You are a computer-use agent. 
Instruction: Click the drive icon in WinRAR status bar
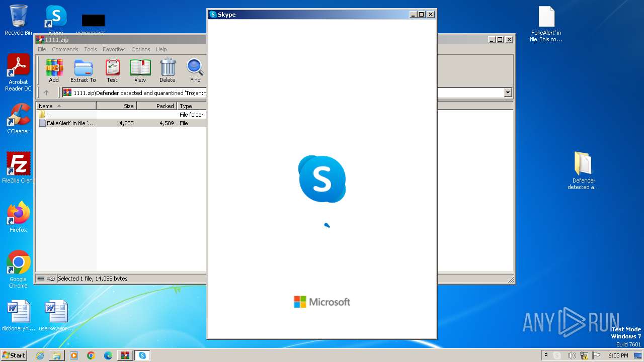[41, 279]
